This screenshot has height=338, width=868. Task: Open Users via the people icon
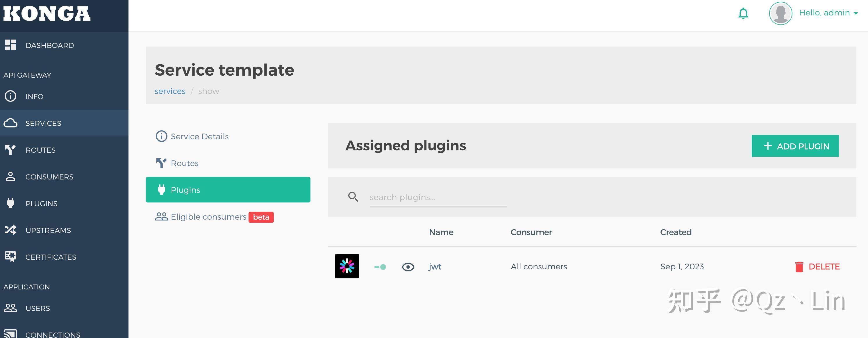[10, 308]
